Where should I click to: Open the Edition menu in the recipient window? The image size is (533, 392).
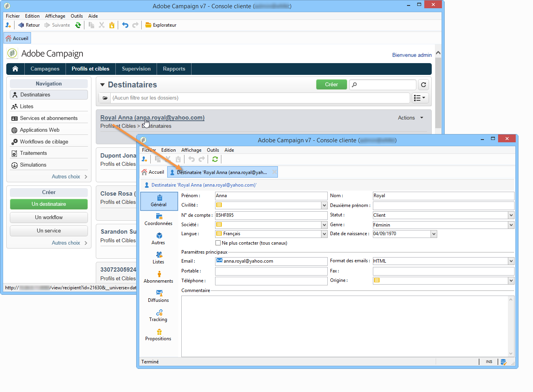(x=169, y=150)
